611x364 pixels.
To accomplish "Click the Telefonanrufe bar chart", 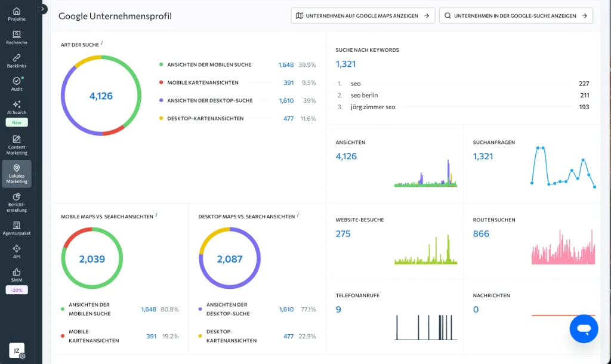I will pos(425,328).
